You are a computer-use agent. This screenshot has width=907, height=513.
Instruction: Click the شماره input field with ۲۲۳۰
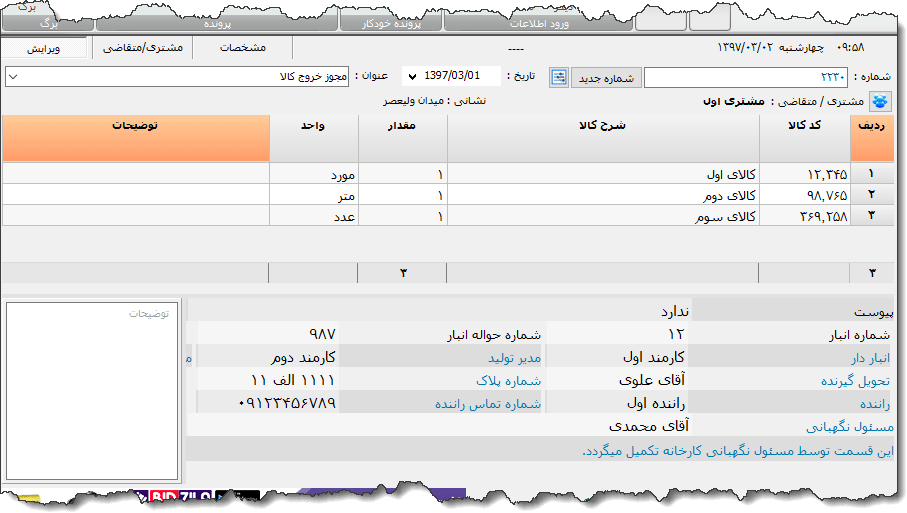coord(746,77)
